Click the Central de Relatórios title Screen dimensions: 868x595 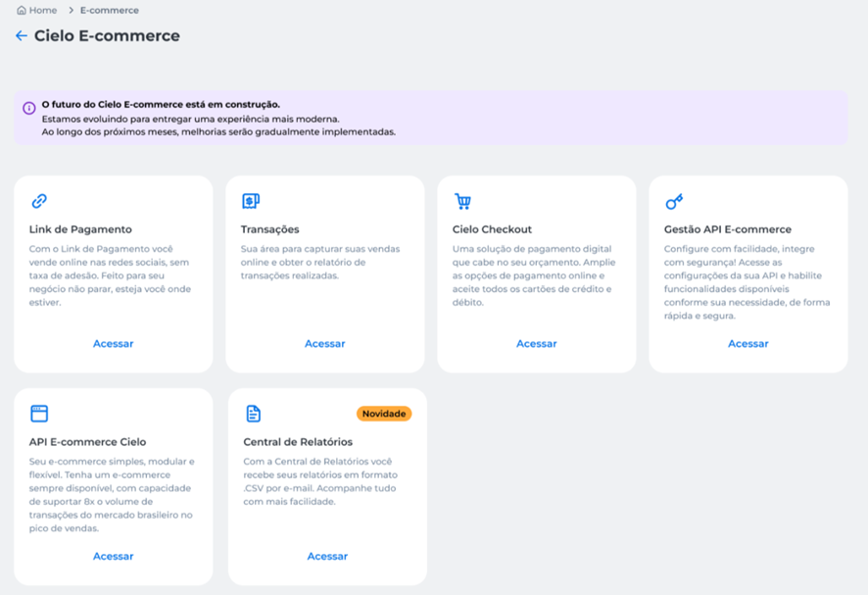pyautogui.click(x=298, y=442)
